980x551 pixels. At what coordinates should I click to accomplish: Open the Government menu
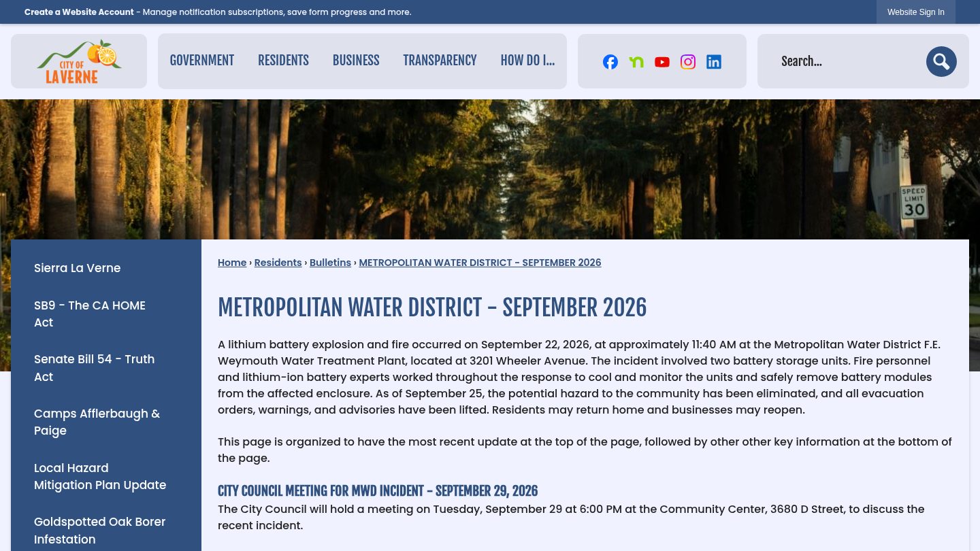pyautogui.click(x=201, y=61)
